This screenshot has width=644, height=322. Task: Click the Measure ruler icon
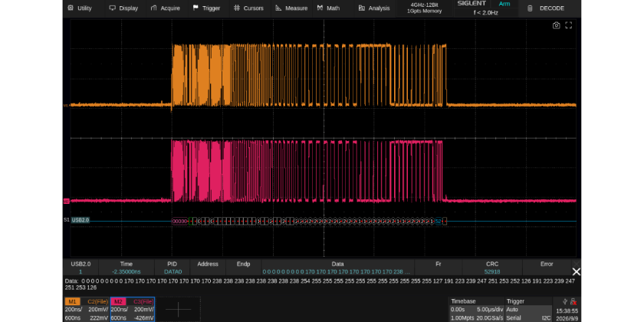click(278, 8)
